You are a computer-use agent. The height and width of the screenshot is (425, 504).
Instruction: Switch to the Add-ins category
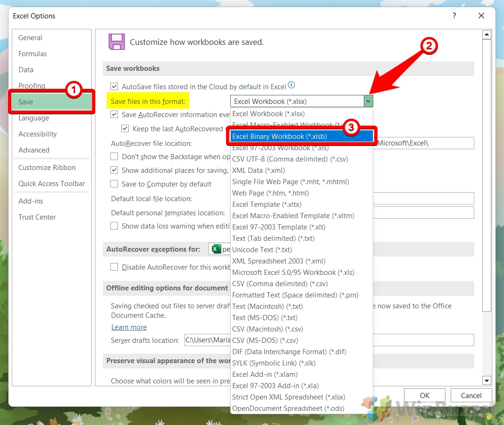click(x=51, y=201)
